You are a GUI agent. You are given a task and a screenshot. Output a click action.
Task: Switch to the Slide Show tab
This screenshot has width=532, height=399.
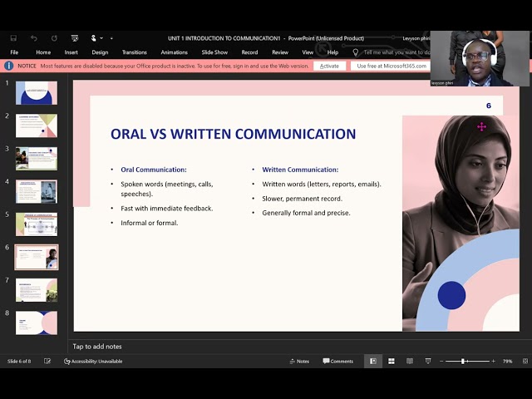pyautogui.click(x=214, y=52)
